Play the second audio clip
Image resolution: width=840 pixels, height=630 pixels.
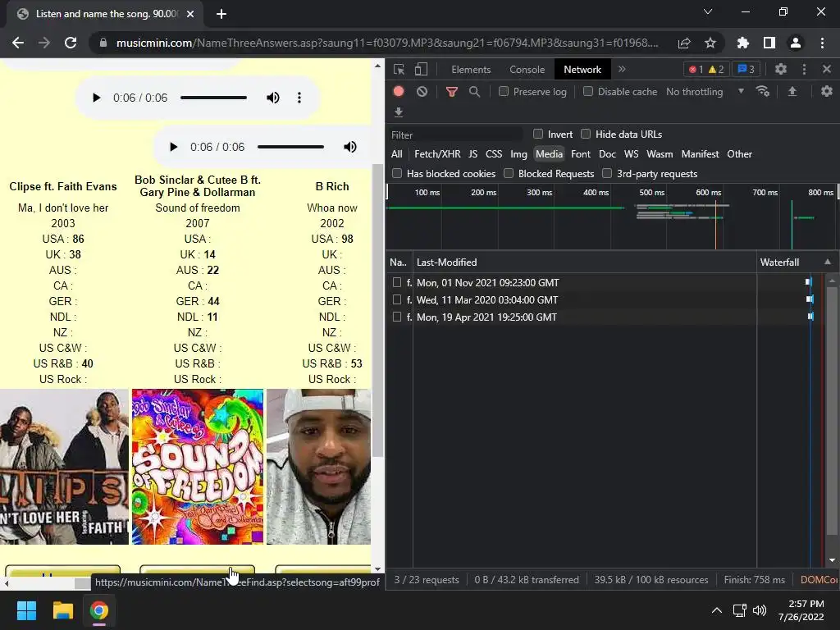coord(173,147)
